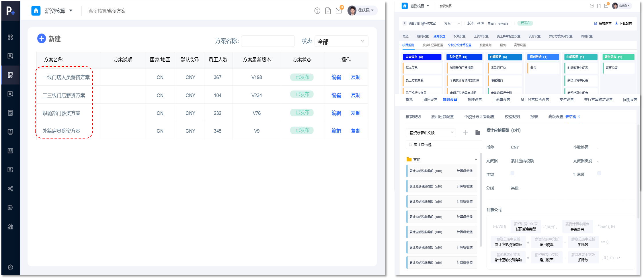
Task: Switch to the 表结构 tab
Action: 571,117
